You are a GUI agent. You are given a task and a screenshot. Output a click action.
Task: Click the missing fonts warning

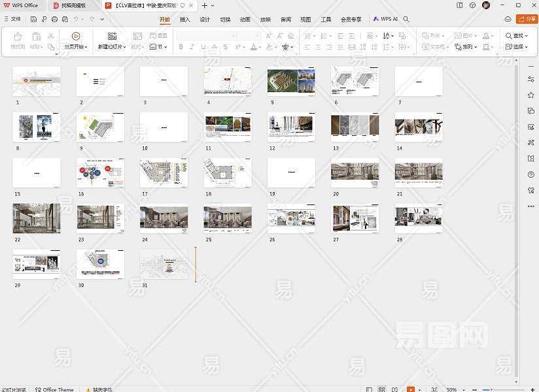click(101, 389)
